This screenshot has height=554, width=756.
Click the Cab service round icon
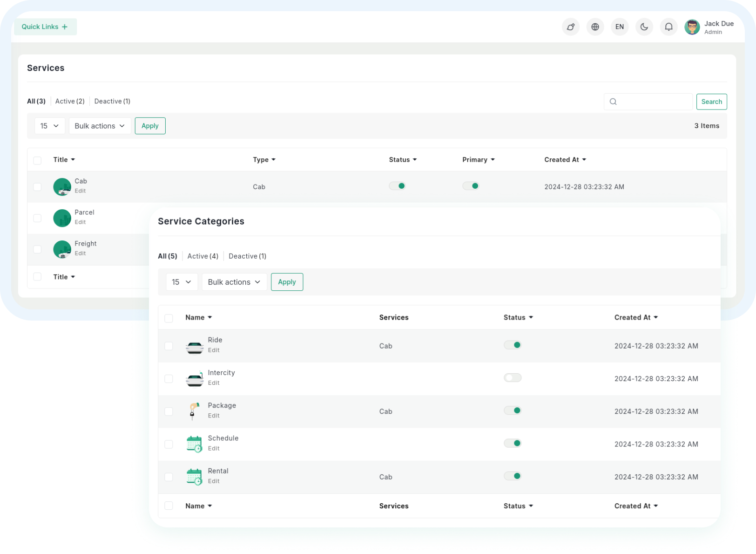[62, 187]
